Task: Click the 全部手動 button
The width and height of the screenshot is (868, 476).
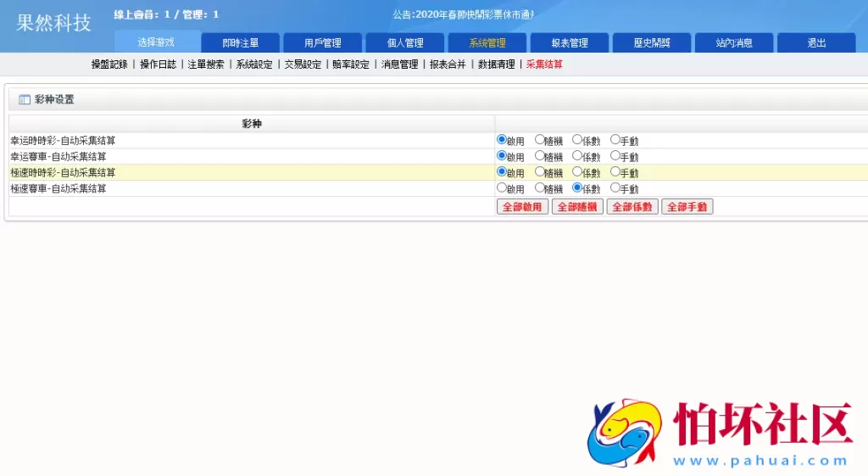Action: [x=687, y=207]
